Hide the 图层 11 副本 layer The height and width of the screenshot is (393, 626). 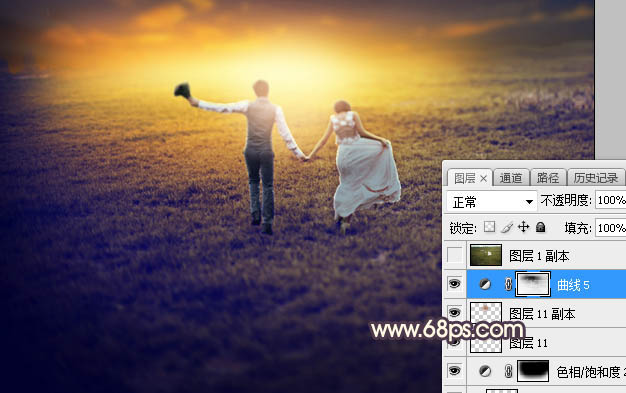point(455,313)
